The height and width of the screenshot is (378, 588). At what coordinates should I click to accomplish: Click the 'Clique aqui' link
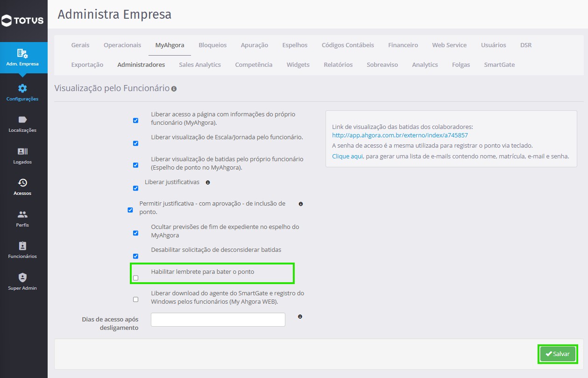[x=347, y=156]
